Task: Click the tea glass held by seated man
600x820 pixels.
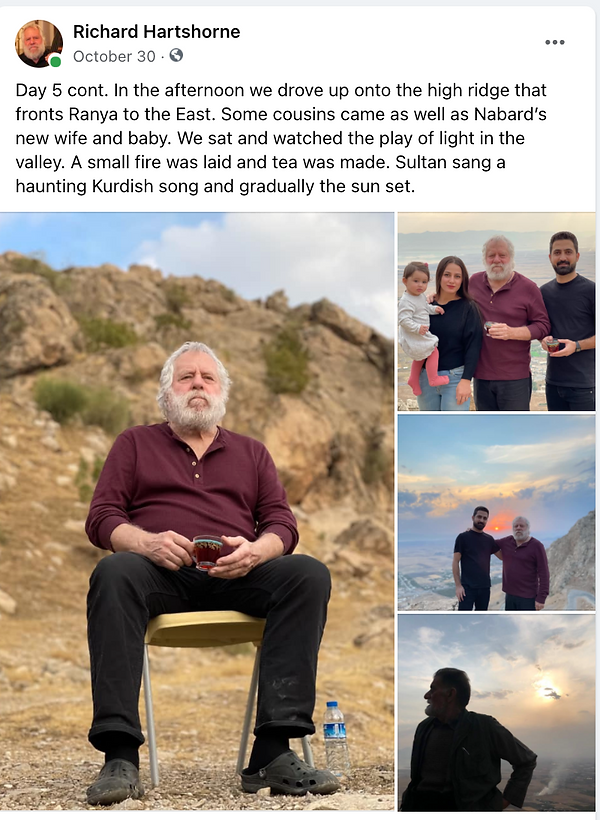Action: pos(208,552)
